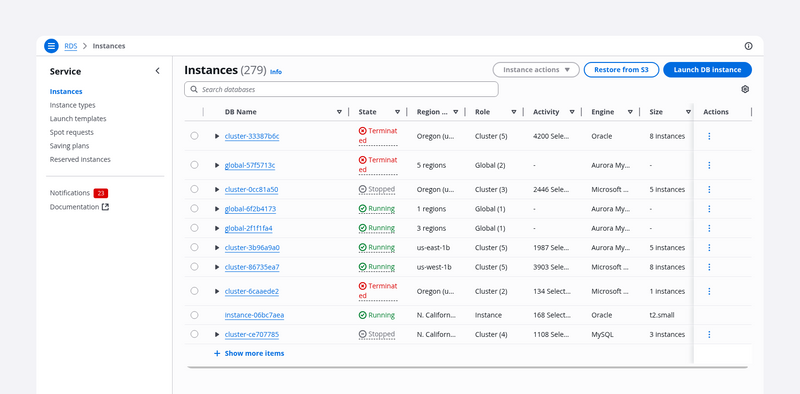Click the Launch DB instance button
The width and height of the screenshot is (800, 394).
tap(707, 70)
